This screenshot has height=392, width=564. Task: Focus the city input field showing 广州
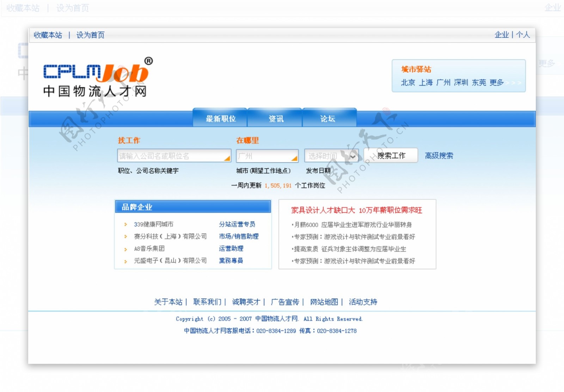[x=267, y=156]
